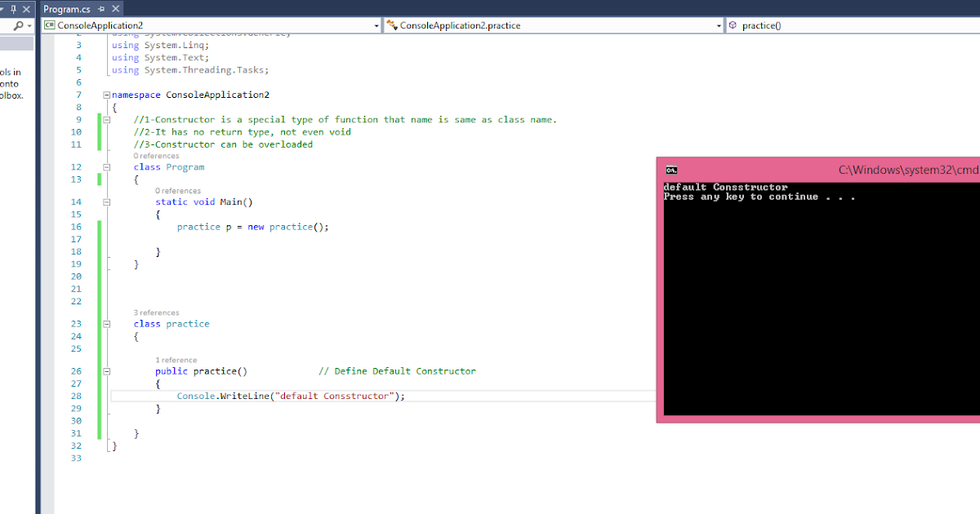The width and height of the screenshot is (980, 514).
Task: Collapse the Main method body
Action: pos(106,202)
